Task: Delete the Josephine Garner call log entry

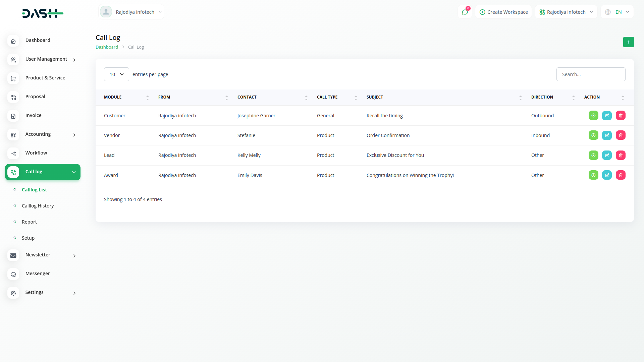Action: (621, 116)
